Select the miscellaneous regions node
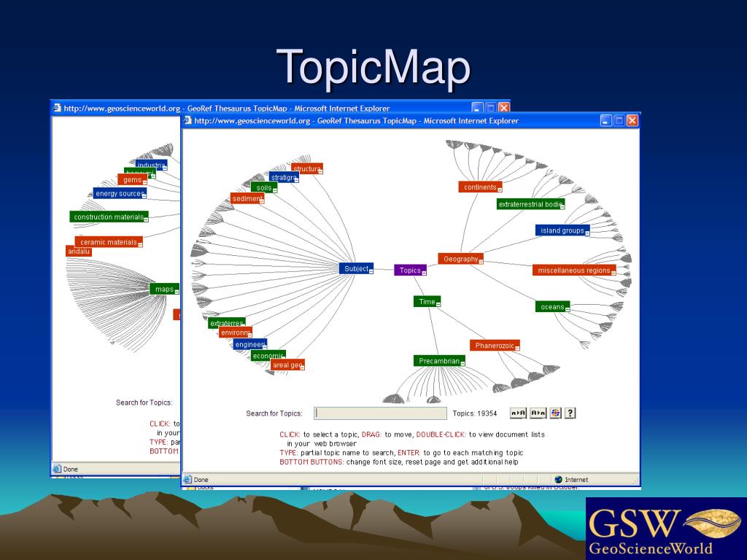 (x=574, y=271)
